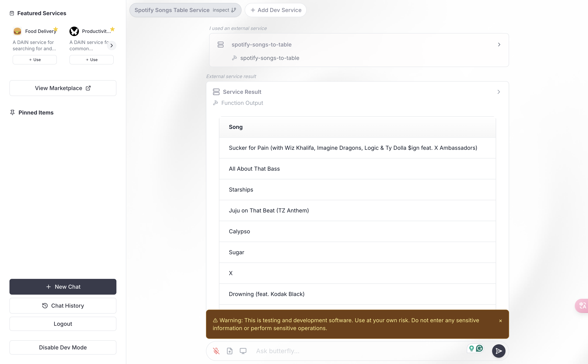The width and height of the screenshot is (588, 364).
Task: Start a New Chat
Action: click(x=63, y=287)
